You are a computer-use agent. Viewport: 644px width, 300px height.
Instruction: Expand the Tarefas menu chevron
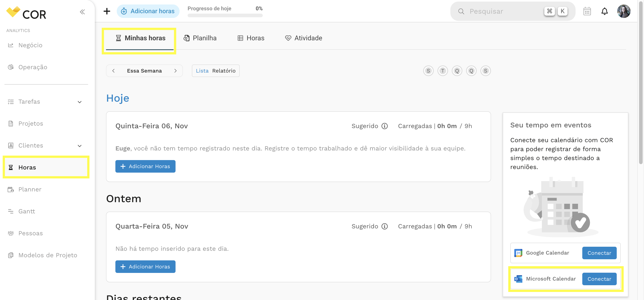tap(80, 102)
